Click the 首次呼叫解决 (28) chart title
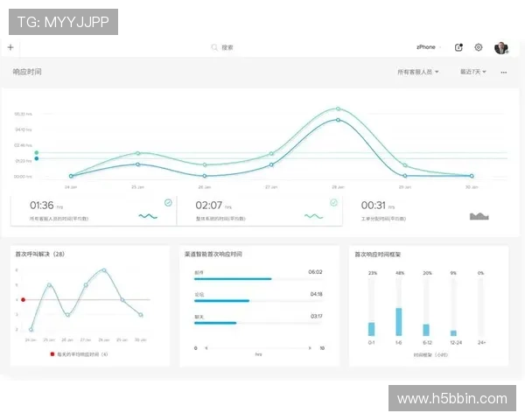 (40, 254)
